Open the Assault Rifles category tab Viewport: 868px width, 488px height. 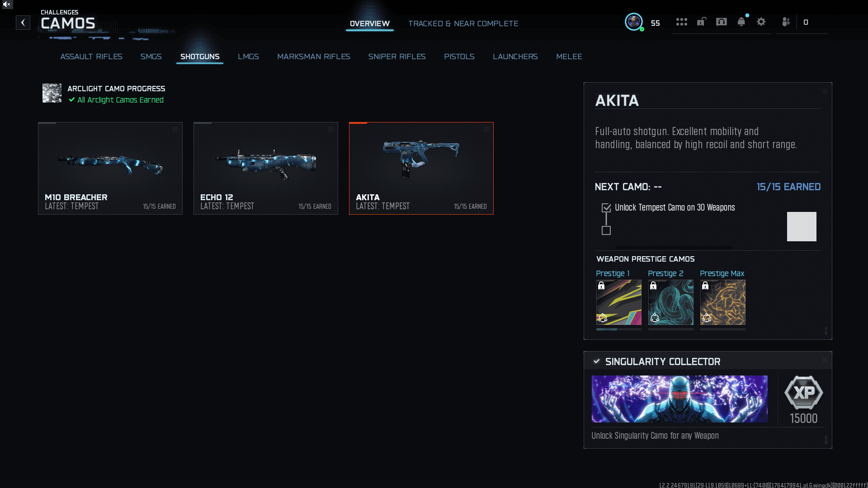[x=91, y=56]
